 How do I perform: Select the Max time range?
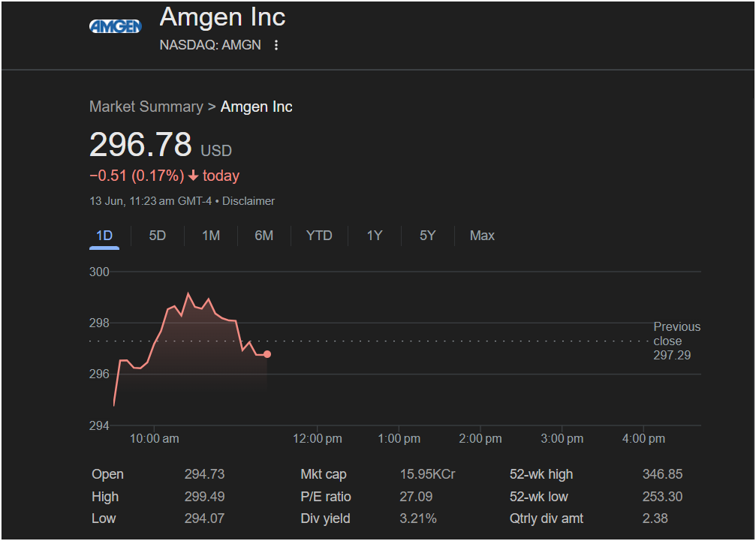482,236
